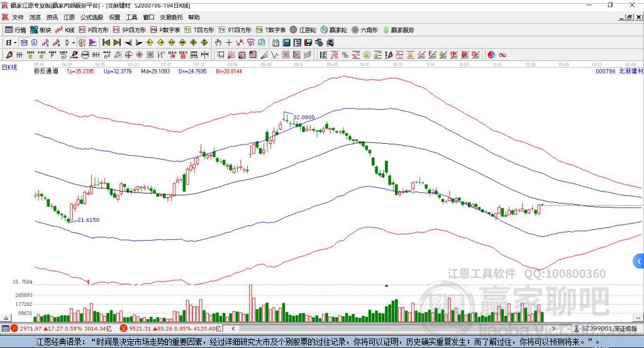The width and height of the screenshot is (644, 348).
Task: Click the floppy disk save icon
Action: point(308,43)
